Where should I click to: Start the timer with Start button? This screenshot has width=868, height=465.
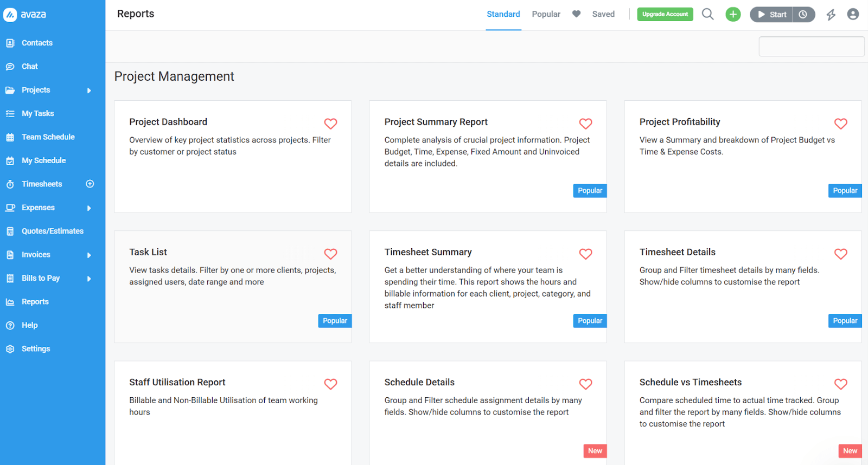771,15
